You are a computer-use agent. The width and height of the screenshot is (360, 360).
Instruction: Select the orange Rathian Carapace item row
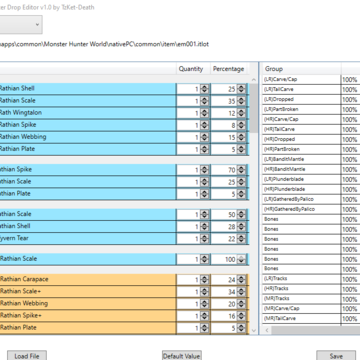[x=88, y=280]
